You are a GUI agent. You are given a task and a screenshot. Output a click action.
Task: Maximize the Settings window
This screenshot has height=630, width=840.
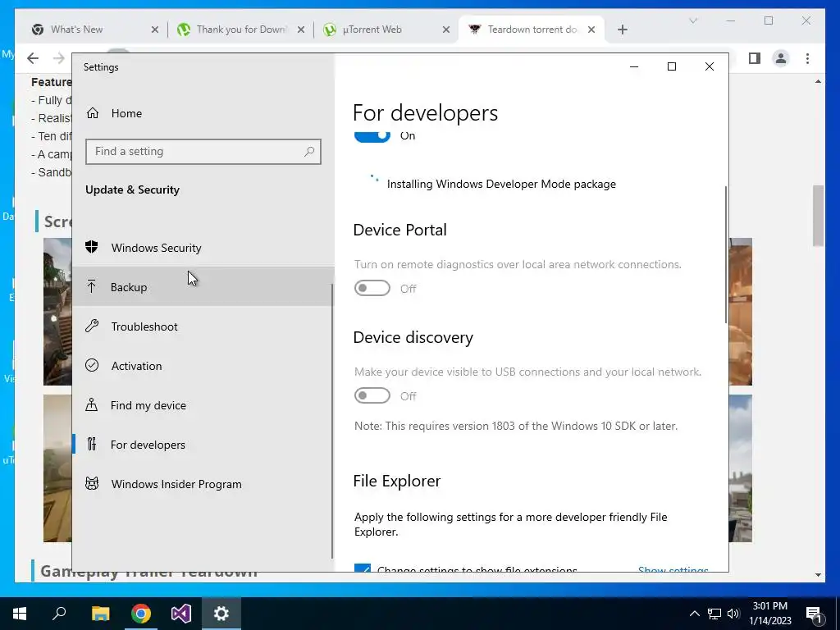coord(671,66)
